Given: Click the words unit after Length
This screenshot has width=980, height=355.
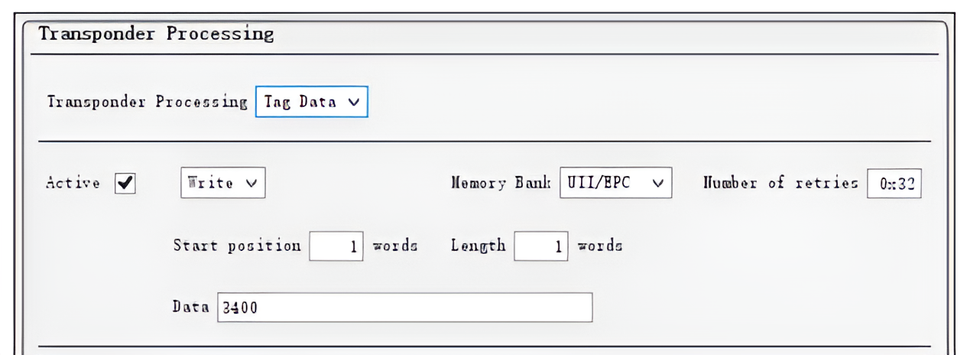Looking at the screenshot, I should click(599, 246).
